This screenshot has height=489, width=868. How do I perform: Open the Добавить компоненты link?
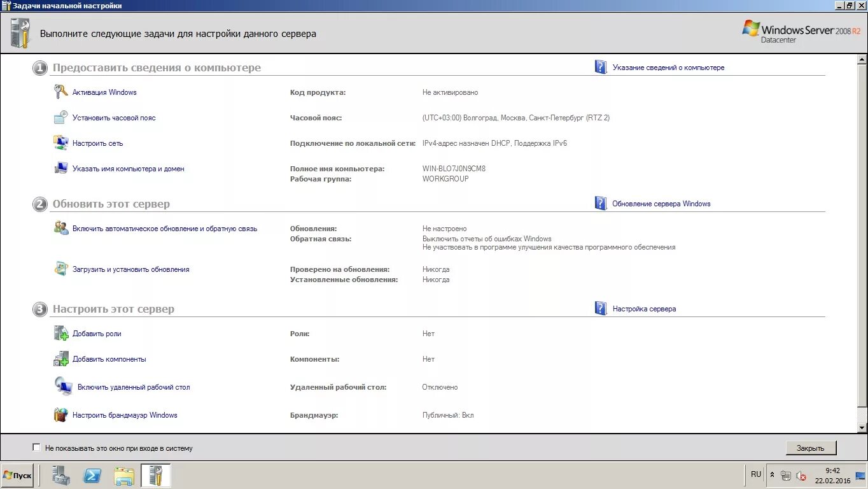point(109,359)
